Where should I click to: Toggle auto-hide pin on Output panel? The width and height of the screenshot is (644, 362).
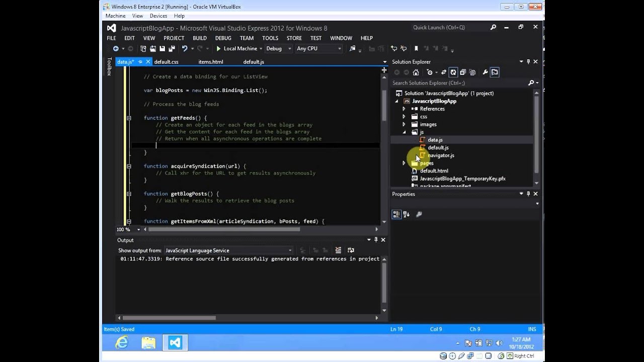click(x=376, y=240)
